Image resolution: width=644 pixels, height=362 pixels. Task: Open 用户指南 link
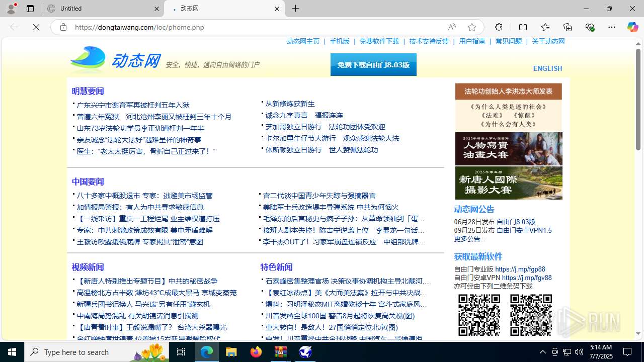click(x=472, y=41)
